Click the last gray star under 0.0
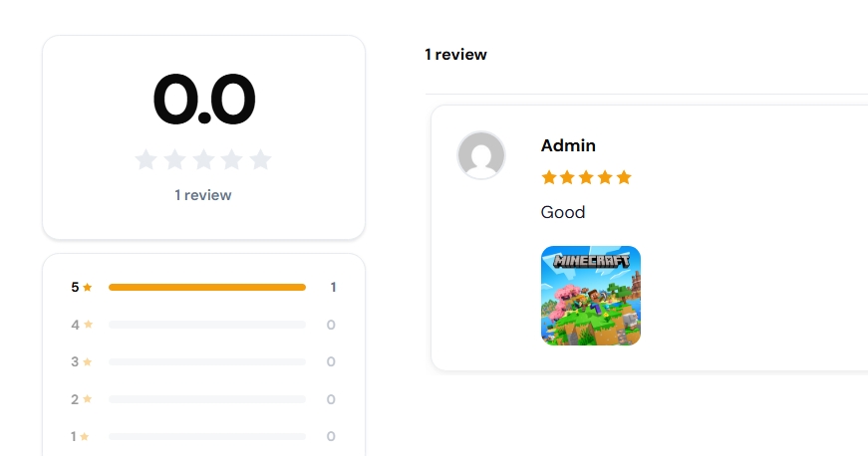This screenshot has width=868, height=456. pos(261,159)
